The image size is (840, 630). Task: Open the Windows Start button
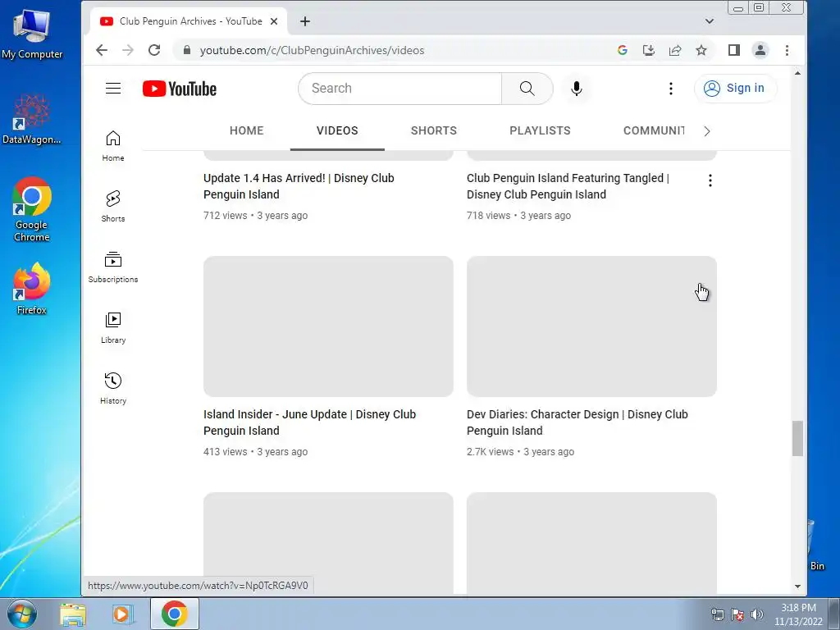22,614
